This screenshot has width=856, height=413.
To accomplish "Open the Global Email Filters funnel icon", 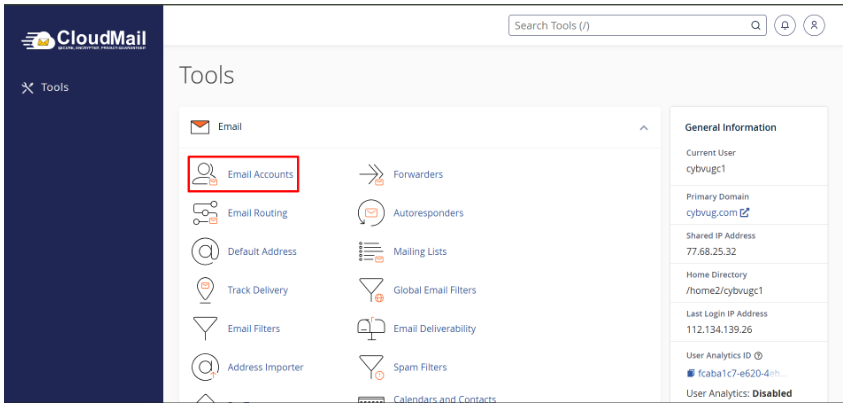I will tap(371, 290).
